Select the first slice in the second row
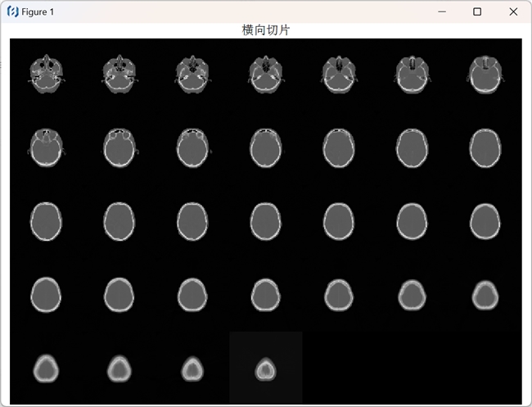Image resolution: width=532 pixels, height=407 pixels. click(47, 147)
